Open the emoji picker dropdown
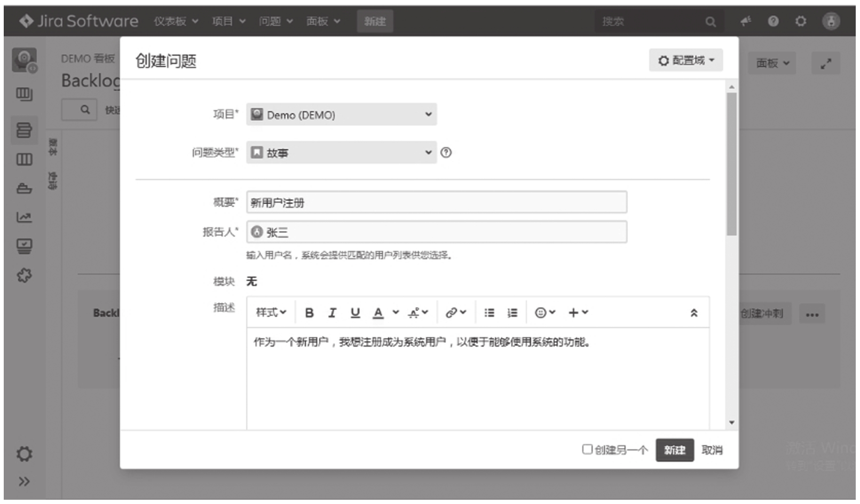The width and height of the screenshot is (860, 504). 545,313
